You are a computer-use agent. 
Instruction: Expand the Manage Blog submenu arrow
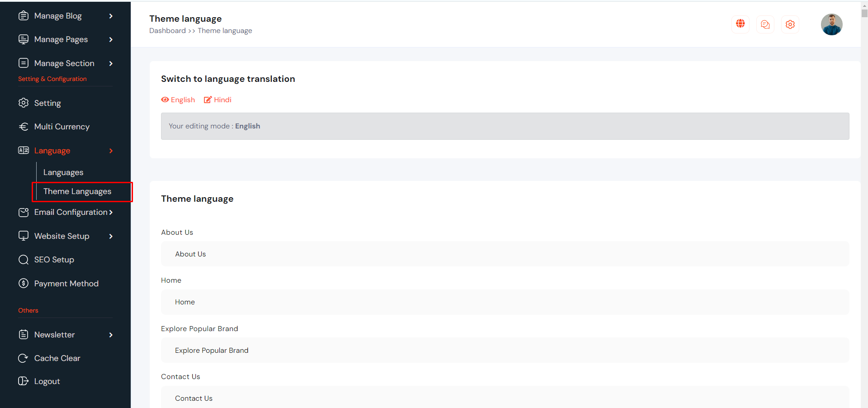coord(111,16)
